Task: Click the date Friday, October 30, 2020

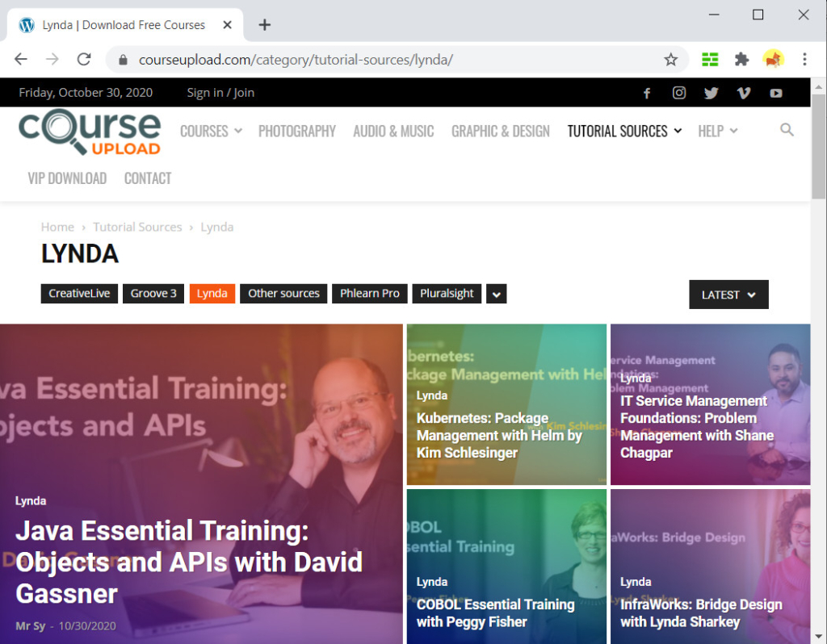Action: point(86,93)
